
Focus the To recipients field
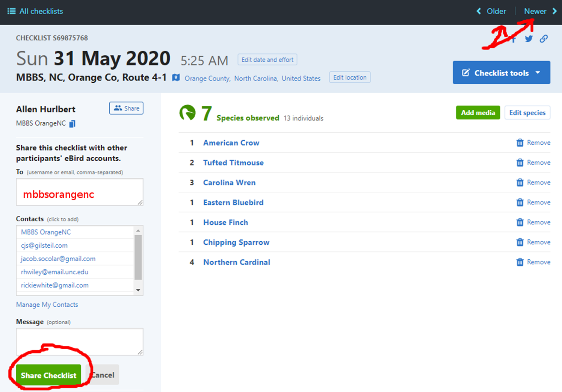(80, 192)
